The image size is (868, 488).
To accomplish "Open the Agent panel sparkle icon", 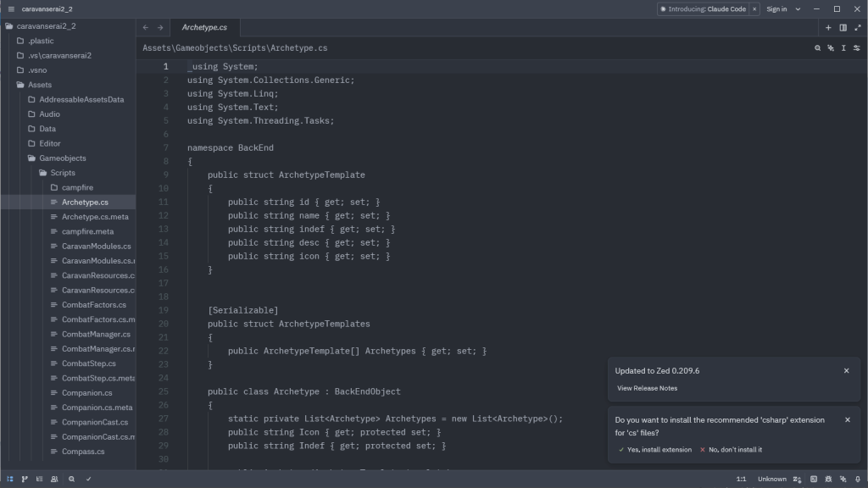I will pyautogui.click(x=842, y=479).
